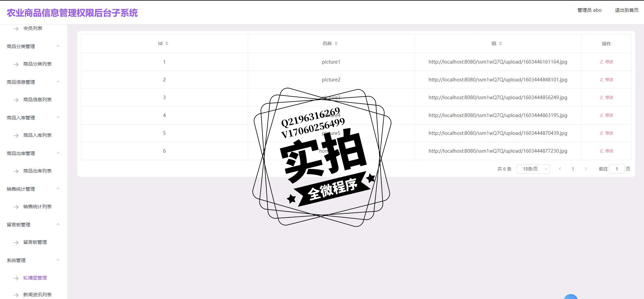Open 商品出库列表 menu item
The height and width of the screenshot is (299, 644).
[37, 171]
